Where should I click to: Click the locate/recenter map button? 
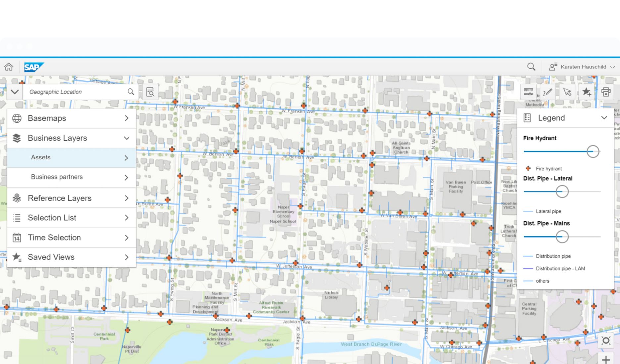point(606,341)
